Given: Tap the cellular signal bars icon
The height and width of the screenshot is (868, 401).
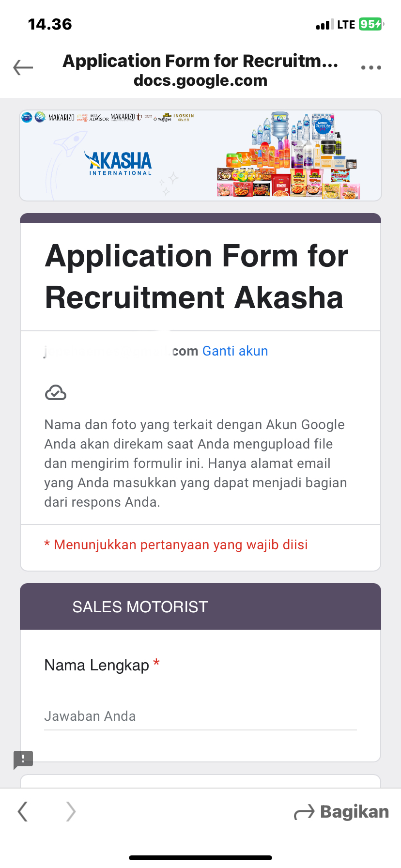Looking at the screenshot, I should pyautogui.click(x=325, y=25).
